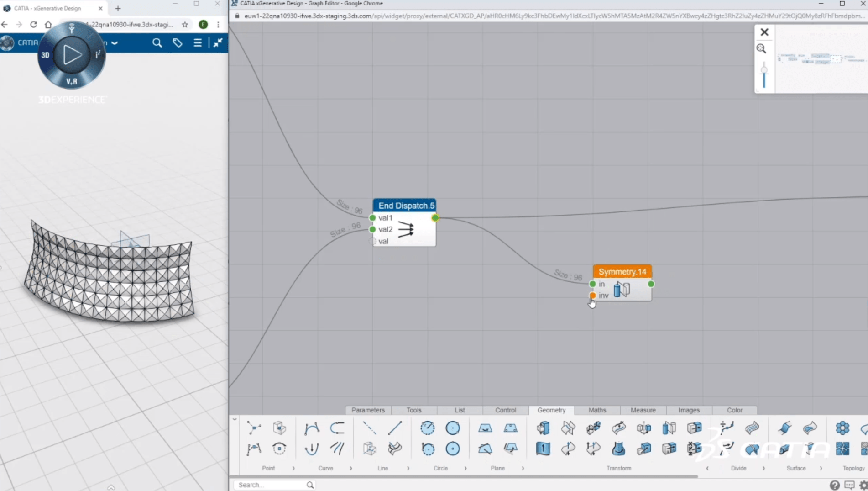The image size is (868, 491).
Task: Click the curve with downward arrow icon
Action: click(x=312, y=449)
